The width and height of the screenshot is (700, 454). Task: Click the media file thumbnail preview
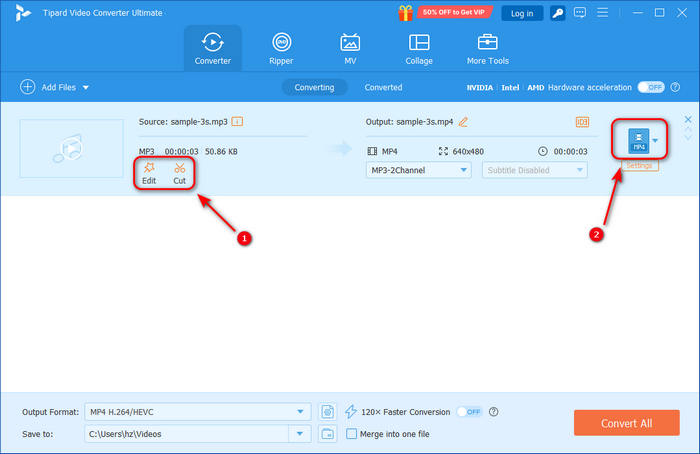pos(71,148)
